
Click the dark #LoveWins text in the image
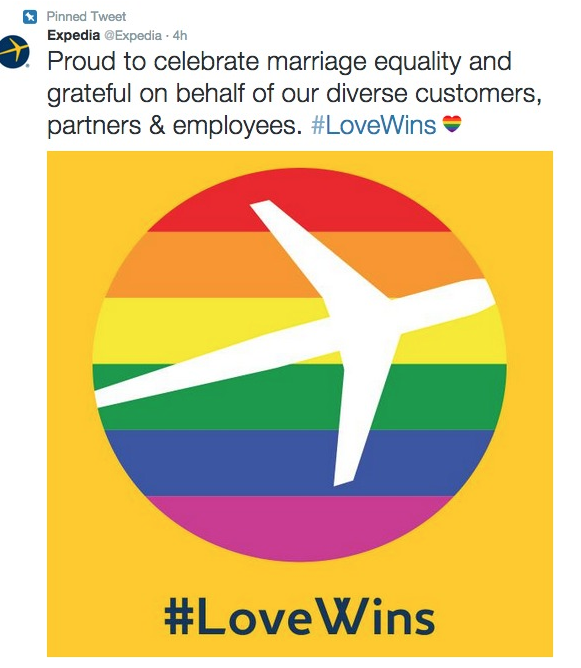(300, 617)
